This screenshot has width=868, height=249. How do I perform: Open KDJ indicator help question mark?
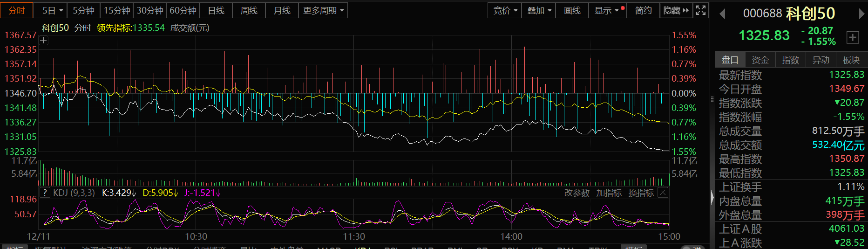coord(45,193)
